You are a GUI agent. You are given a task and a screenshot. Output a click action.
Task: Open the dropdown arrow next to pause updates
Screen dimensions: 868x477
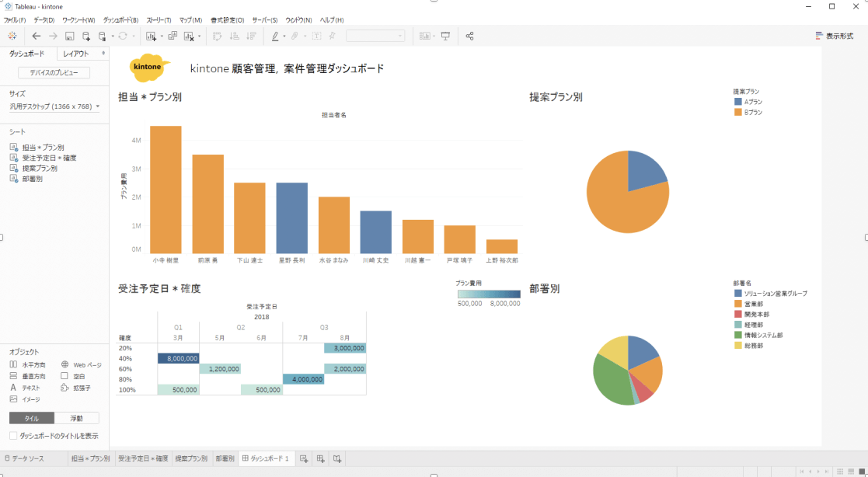click(112, 37)
